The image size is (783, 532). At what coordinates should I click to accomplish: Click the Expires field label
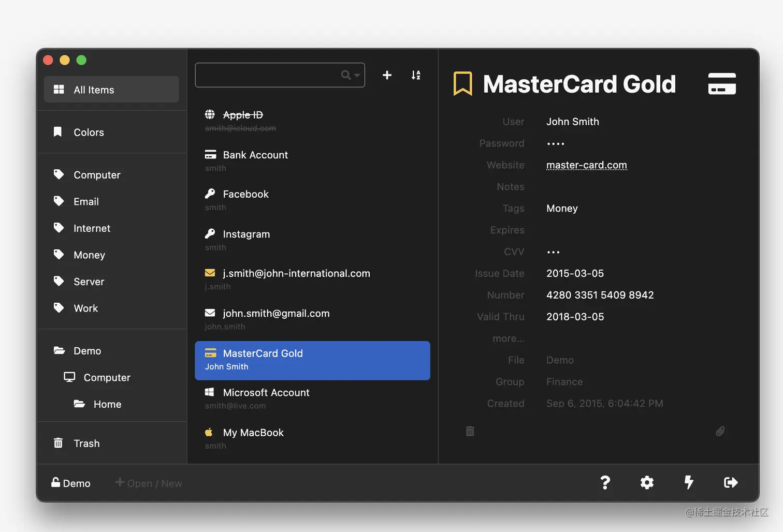tap(507, 230)
